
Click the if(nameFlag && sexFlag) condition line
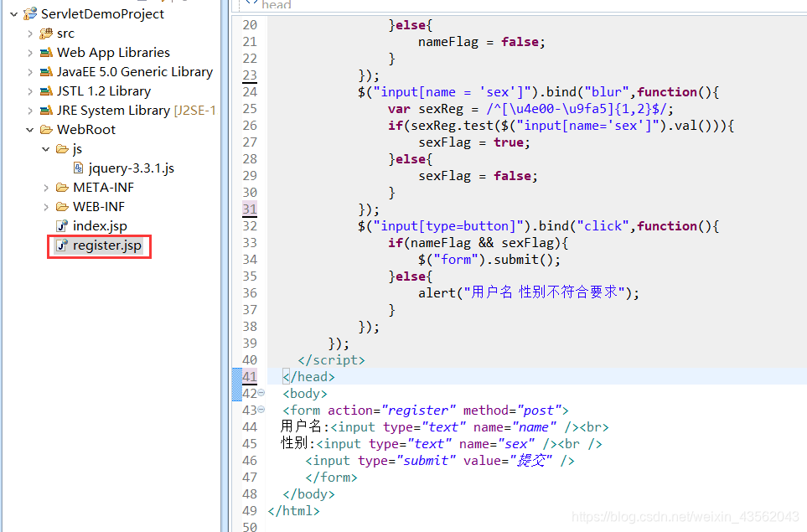(x=479, y=242)
